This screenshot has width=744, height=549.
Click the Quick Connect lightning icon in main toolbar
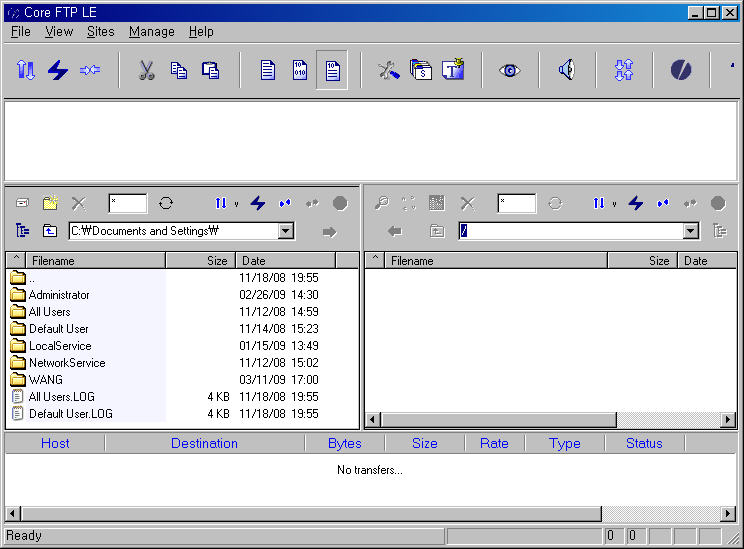tap(58, 70)
